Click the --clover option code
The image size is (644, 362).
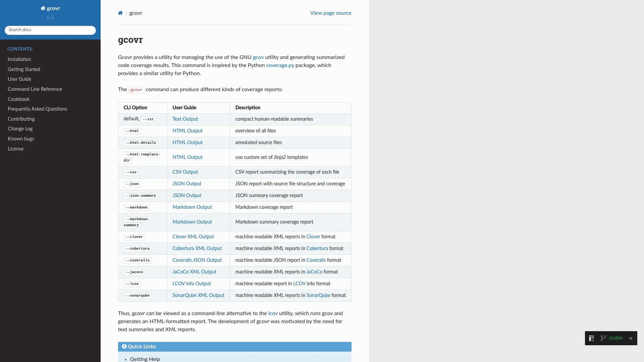135,237
